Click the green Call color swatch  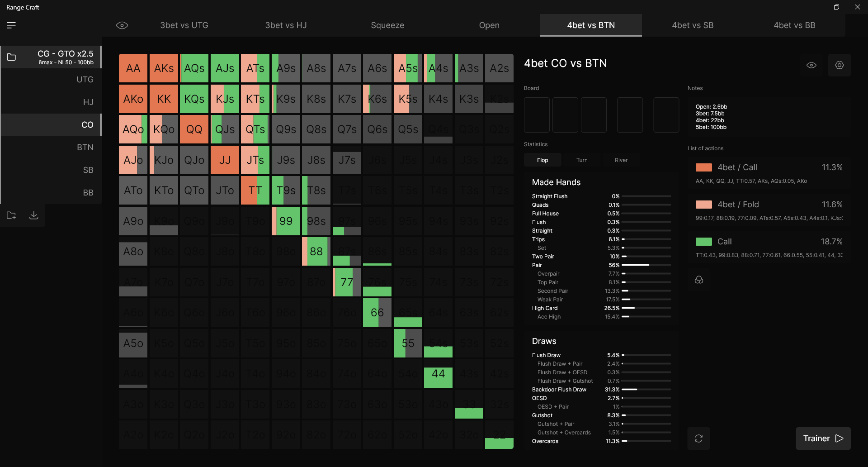click(703, 242)
